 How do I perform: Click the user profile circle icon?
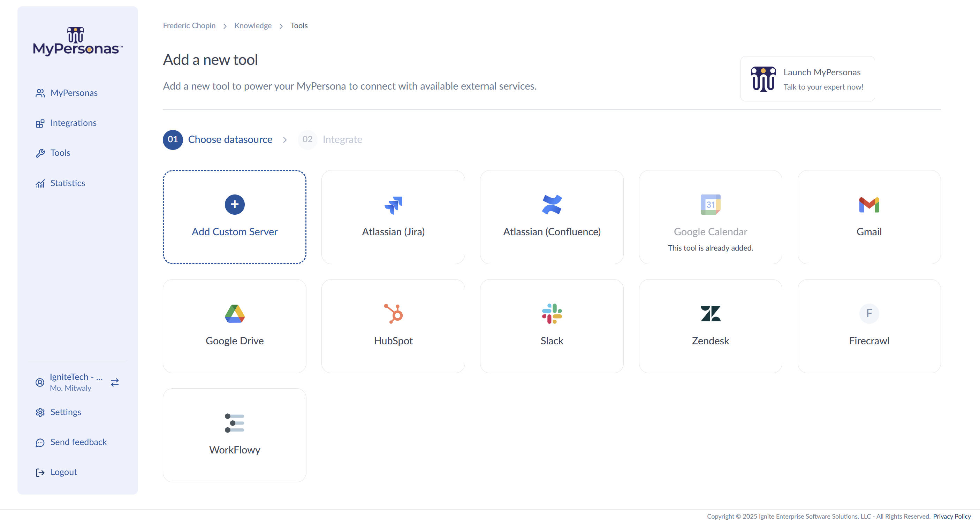(40, 382)
